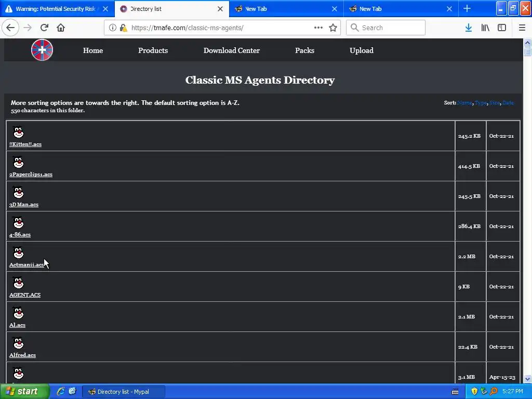The width and height of the screenshot is (532, 399).
Task: Switch to the Warning: Potential Security Risk tab
Action: click(x=57, y=9)
